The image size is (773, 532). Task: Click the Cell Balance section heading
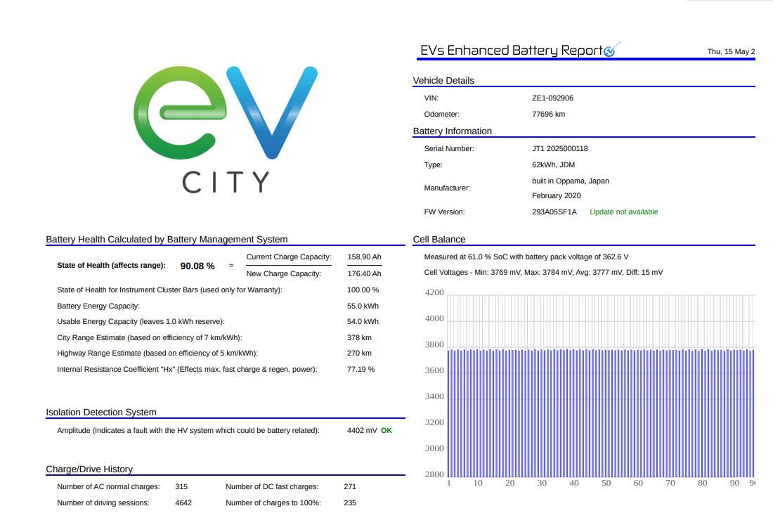[439, 240]
